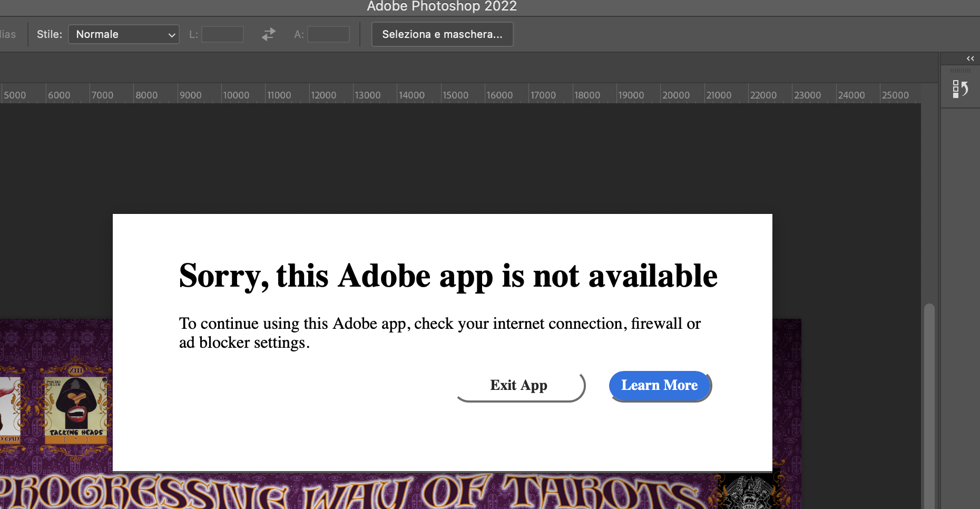Open the Stile dropdown set to Normale

tap(124, 34)
